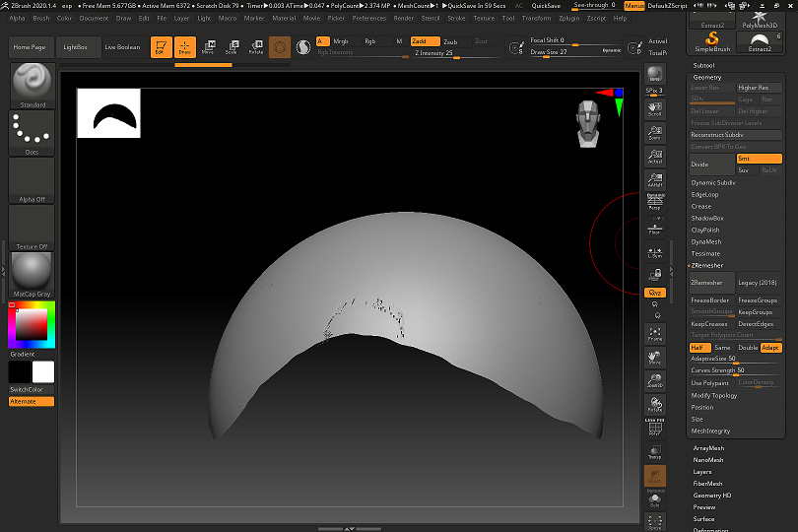This screenshot has height=532, width=798.
Task: Open the Zplugin menu
Action: click(568, 18)
